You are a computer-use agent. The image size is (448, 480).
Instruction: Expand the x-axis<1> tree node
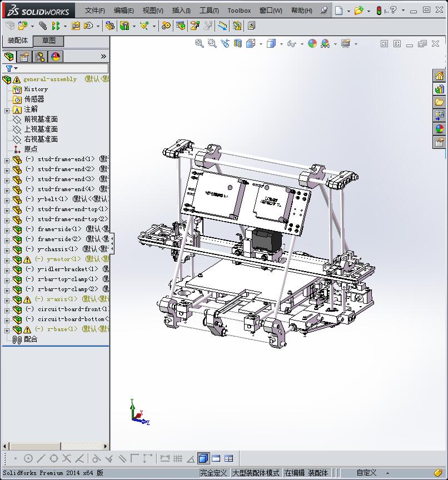pos(7,301)
